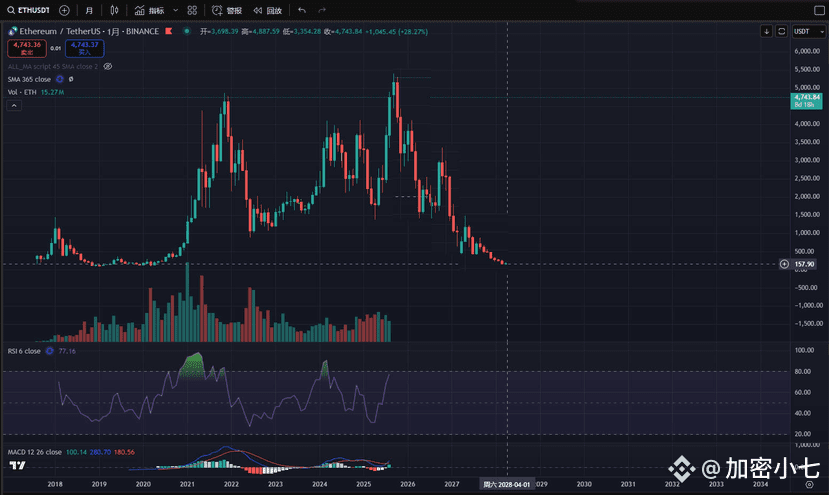Click the plus button beside 157.90
This screenshot has width=829, height=495.
tap(784, 264)
